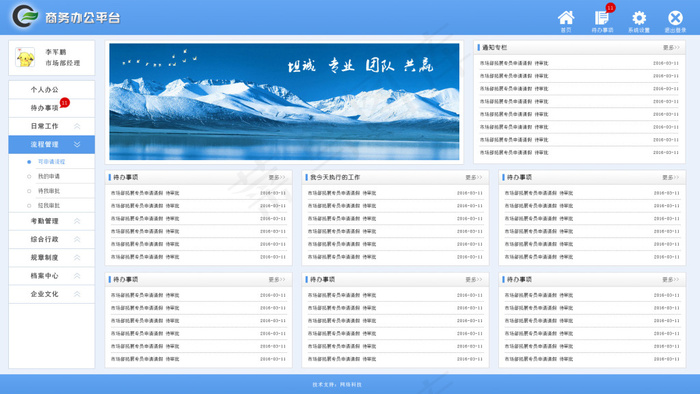The height and width of the screenshot is (394, 700).
Task: Open 可申请流程 submenu link text
Action: (52, 162)
